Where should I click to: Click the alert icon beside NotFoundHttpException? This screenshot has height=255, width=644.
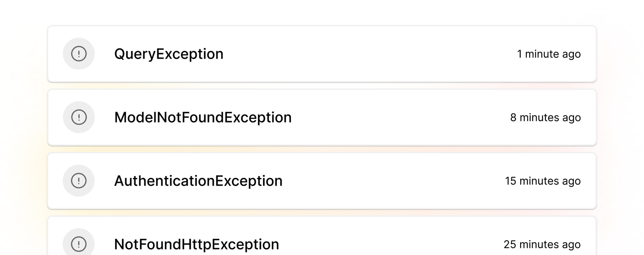pyautogui.click(x=79, y=243)
